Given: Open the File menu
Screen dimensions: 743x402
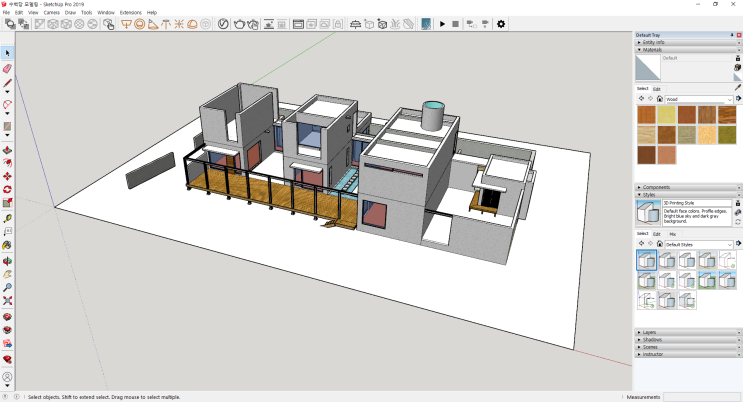Looking at the screenshot, I should 6,12.
